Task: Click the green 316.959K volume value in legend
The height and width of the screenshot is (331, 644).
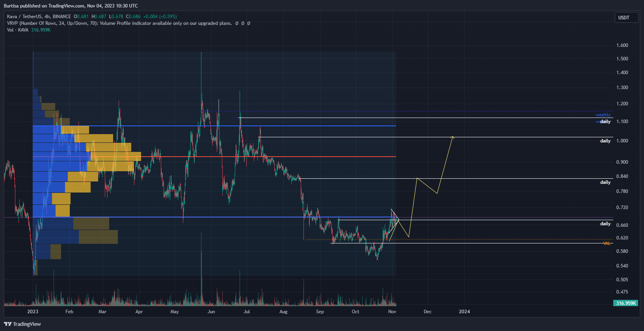Action: click(41, 30)
